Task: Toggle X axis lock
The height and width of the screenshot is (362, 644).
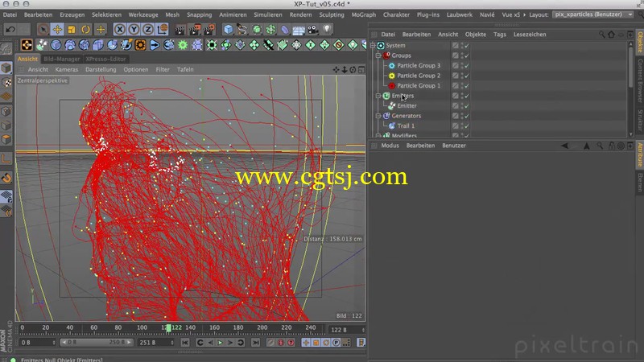Action: click(119, 30)
